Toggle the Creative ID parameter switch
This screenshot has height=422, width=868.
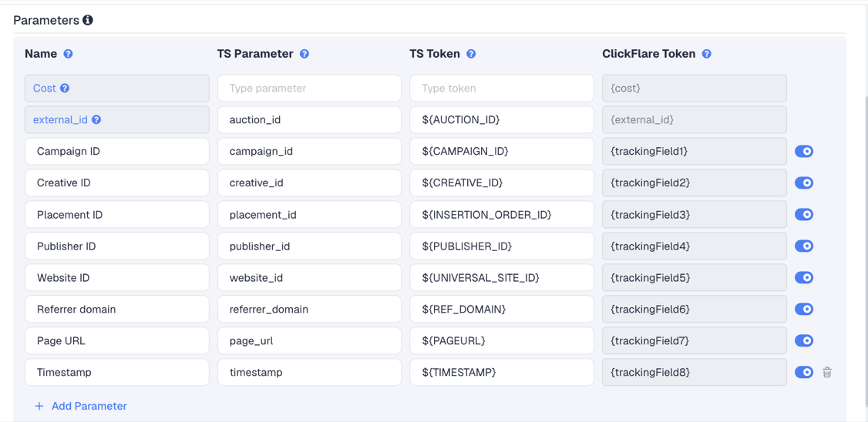pyautogui.click(x=804, y=183)
